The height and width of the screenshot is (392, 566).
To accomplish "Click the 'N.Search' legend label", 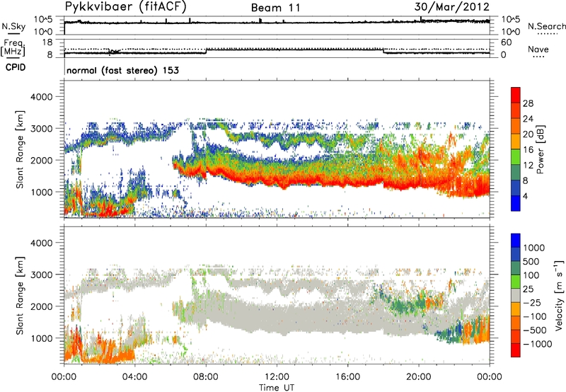I will click(x=546, y=26).
